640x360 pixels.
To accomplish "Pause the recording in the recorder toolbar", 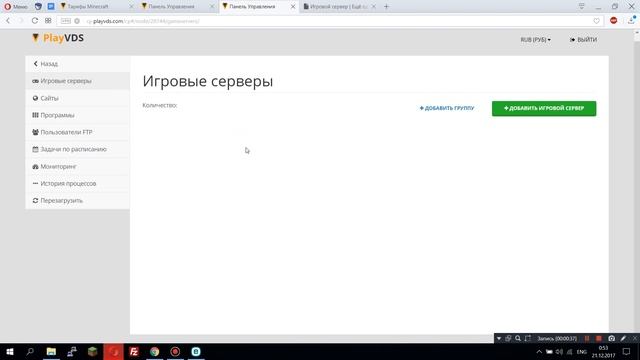I will tap(587, 338).
